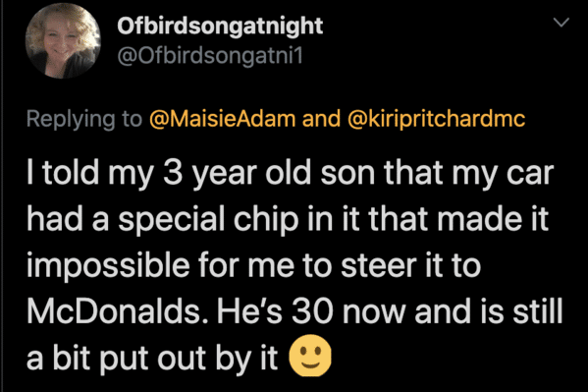The image size is (588, 392).
Task: Visit the @MaisieAdam mention
Action: click(x=223, y=118)
